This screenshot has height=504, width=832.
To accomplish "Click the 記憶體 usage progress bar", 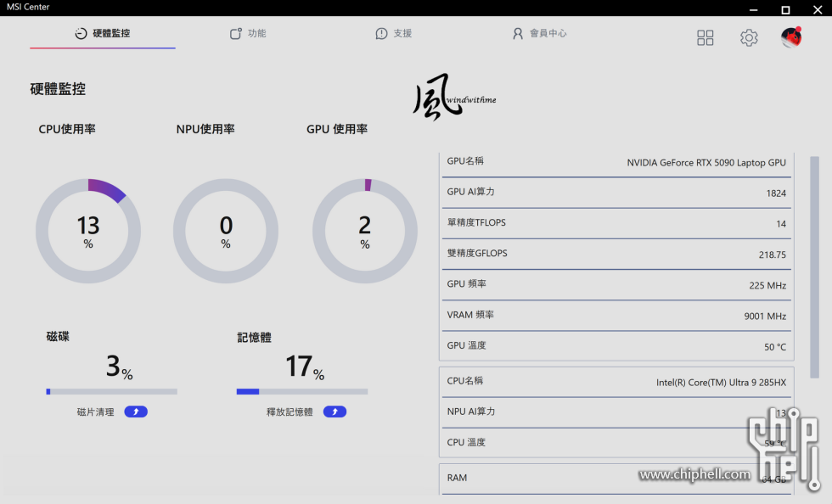I will [x=302, y=391].
